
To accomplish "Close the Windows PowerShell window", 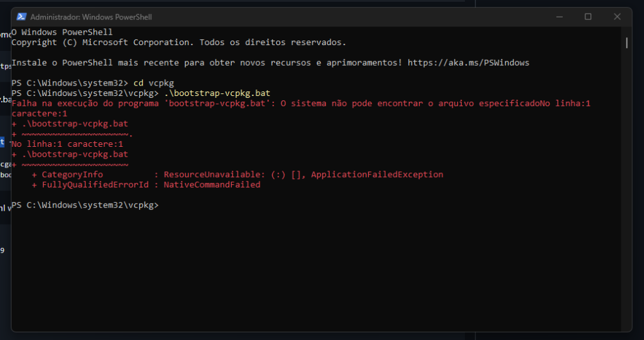I will tap(617, 17).
